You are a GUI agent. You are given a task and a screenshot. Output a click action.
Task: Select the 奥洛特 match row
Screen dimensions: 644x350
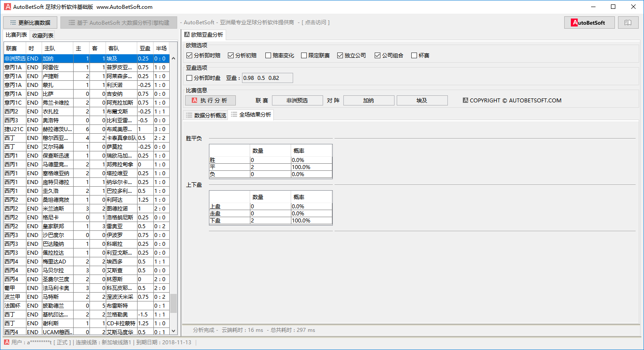(86, 120)
